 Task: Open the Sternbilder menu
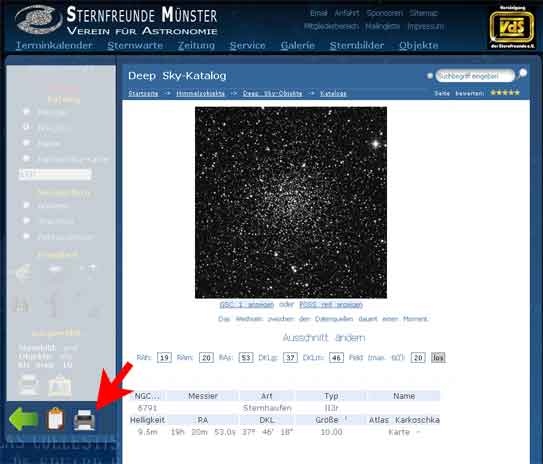click(x=357, y=45)
